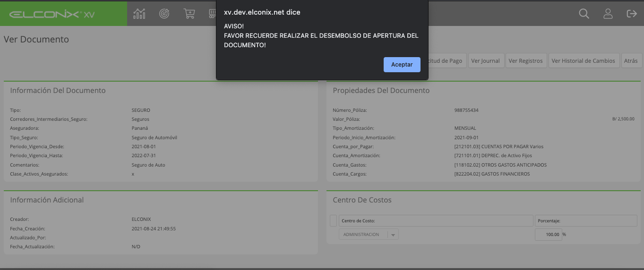644x270 pixels.
Task: Click the [118102.02] OTROS GASTOS ANTICIPADOS value
Action: (x=500, y=165)
